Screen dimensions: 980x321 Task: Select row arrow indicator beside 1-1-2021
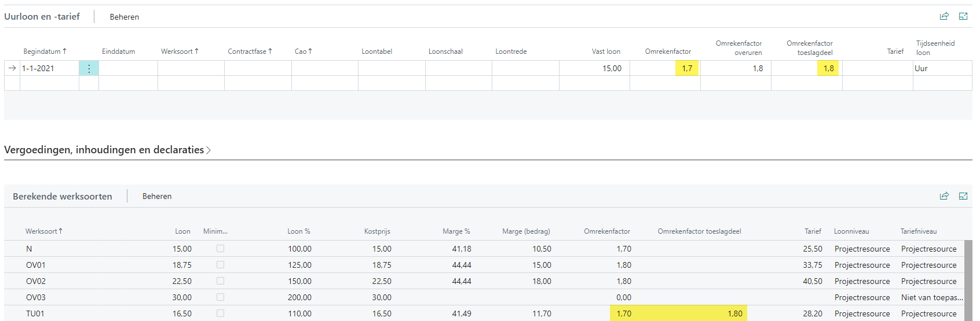click(x=12, y=68)
